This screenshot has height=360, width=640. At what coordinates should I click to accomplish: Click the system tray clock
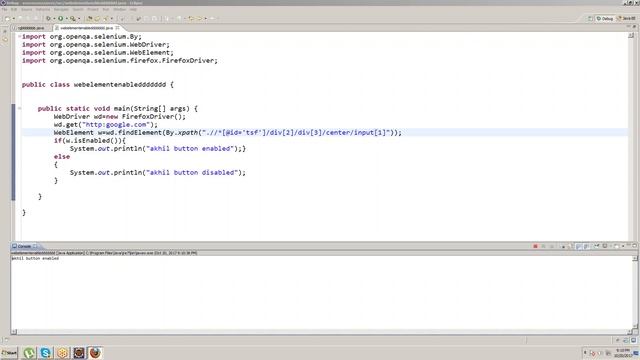click(623, 353)
